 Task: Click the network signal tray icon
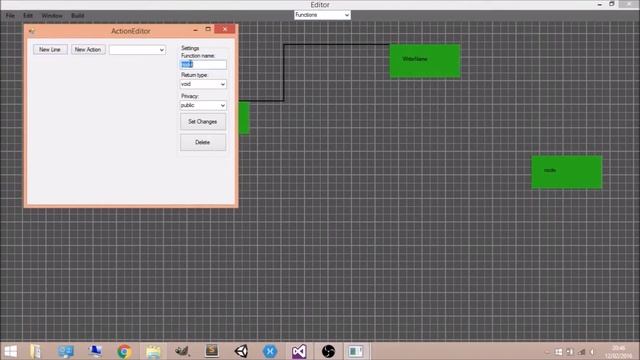[582, 352]
